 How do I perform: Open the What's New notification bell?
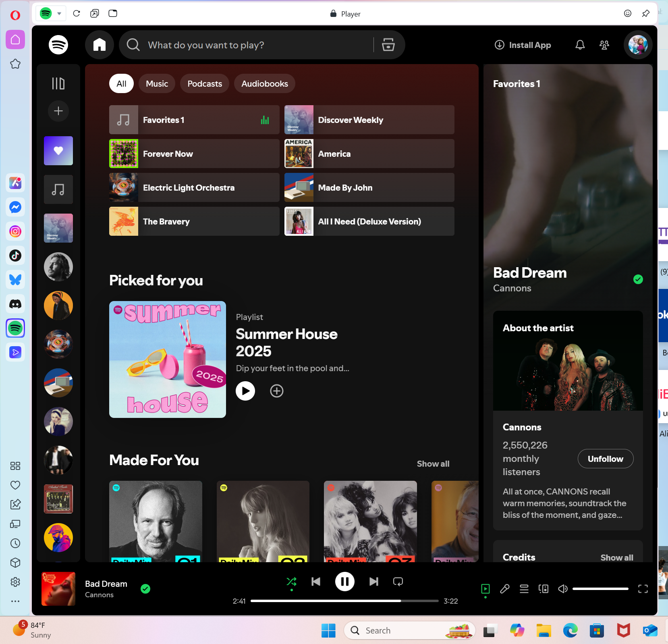click(580, 45)
